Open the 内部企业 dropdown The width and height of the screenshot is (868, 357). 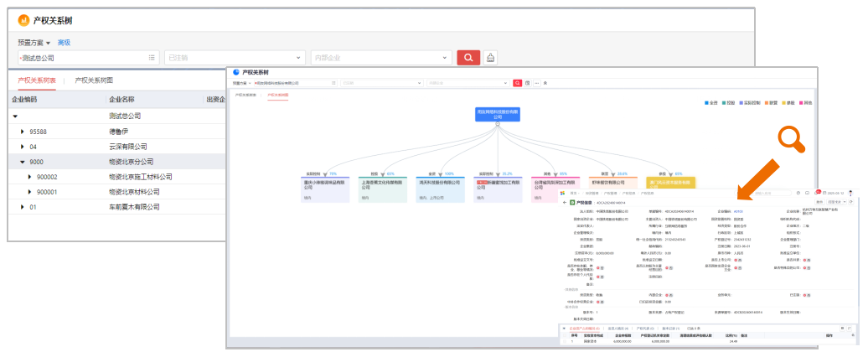pos(381,58)
